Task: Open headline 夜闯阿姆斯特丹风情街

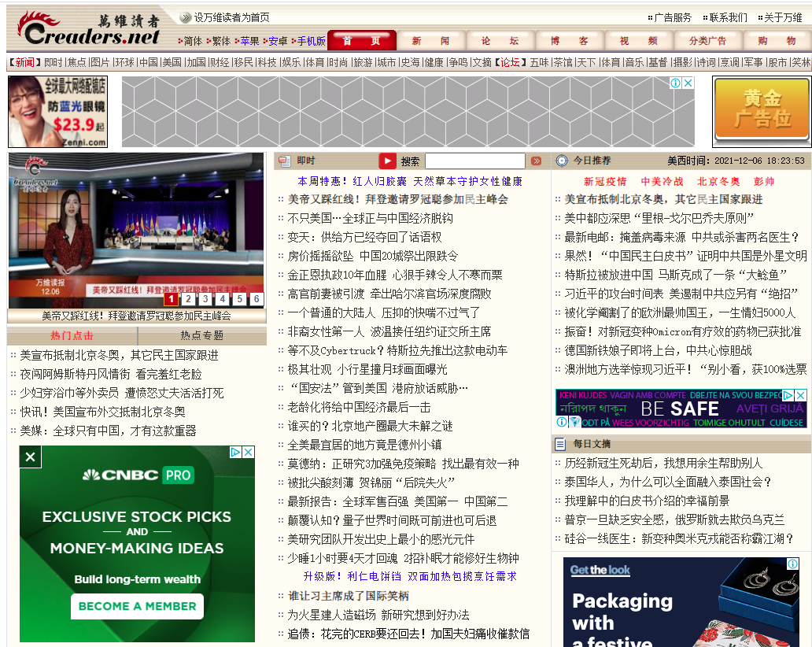Action: tap(111, 374)
